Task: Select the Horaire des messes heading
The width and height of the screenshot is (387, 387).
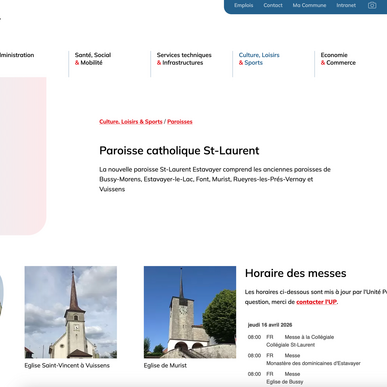Action: [x=296, y=273]
